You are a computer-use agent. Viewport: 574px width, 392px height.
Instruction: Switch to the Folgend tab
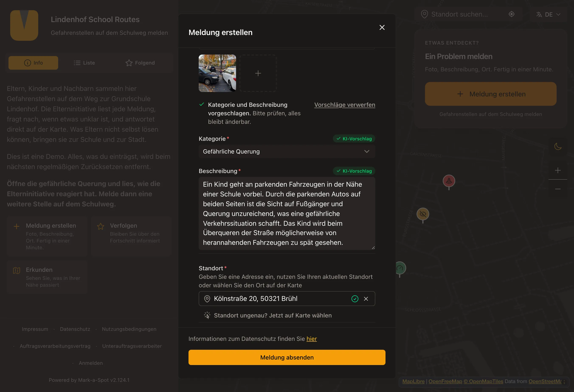click(140, 63)
